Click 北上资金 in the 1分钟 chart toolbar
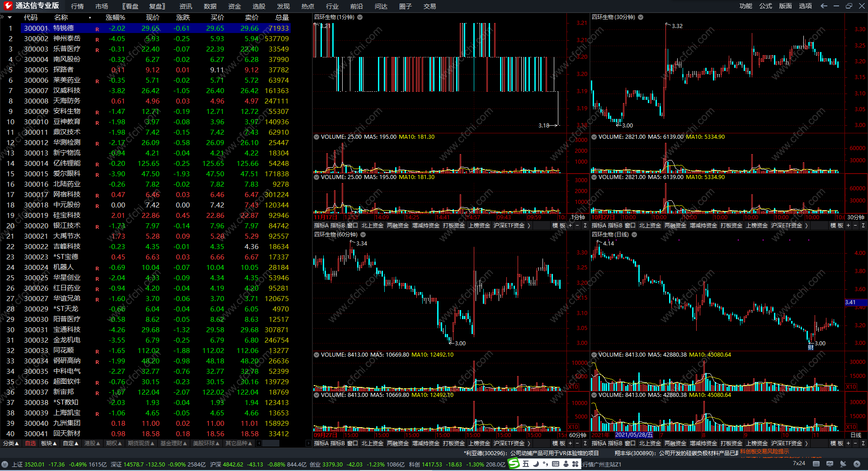 373,225
